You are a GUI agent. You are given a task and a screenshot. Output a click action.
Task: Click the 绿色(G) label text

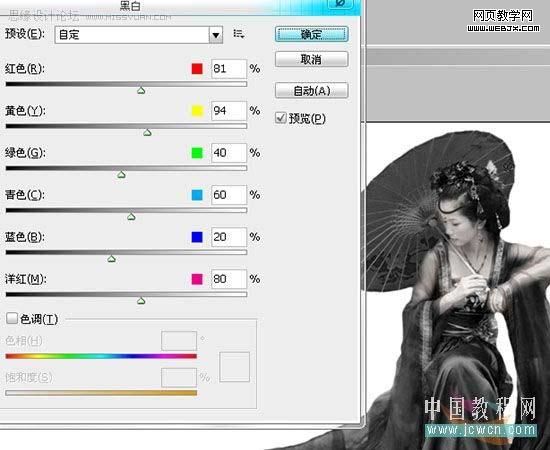[x=25, y=153]
